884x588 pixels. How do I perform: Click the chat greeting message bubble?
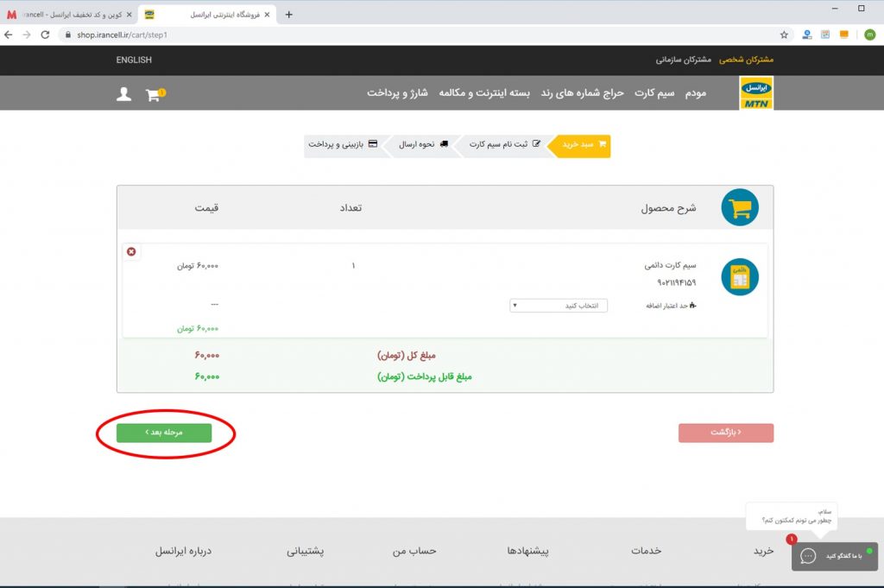[x=792, y=515]
